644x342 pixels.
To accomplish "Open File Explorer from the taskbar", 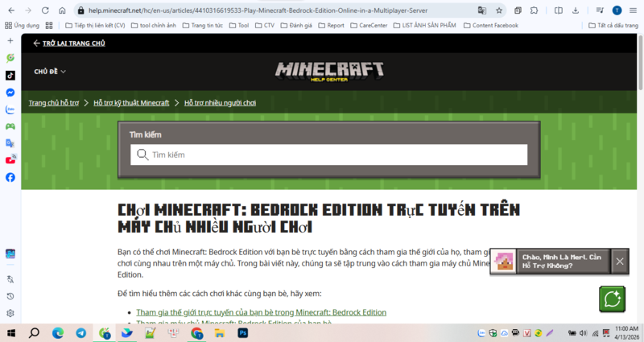I will [220, 333].
